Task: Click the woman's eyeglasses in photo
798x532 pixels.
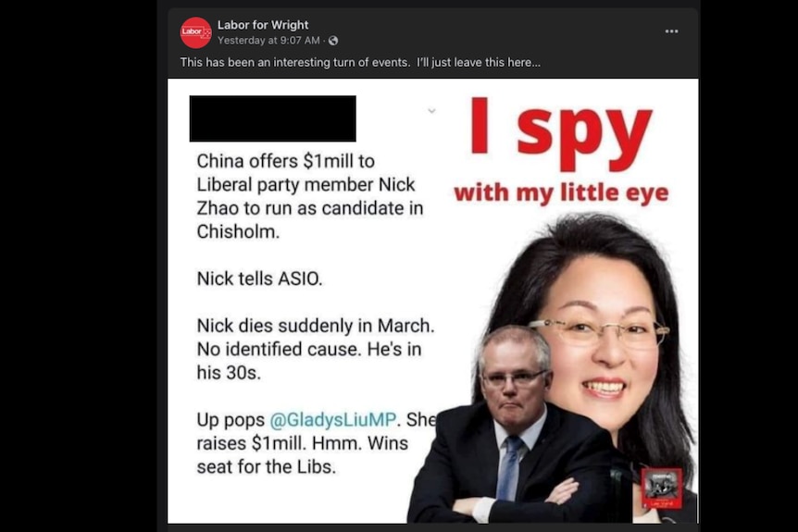Action: tap(600, 331)
